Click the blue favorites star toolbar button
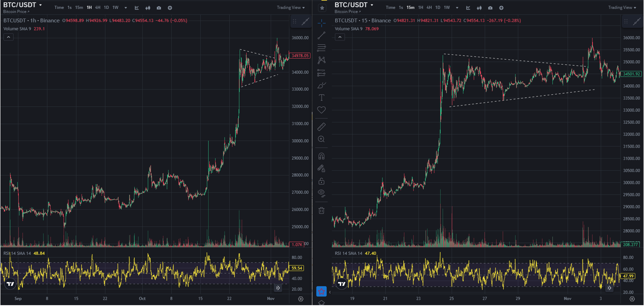This screenshot has height=306, width=644. [x=322, y=292]
